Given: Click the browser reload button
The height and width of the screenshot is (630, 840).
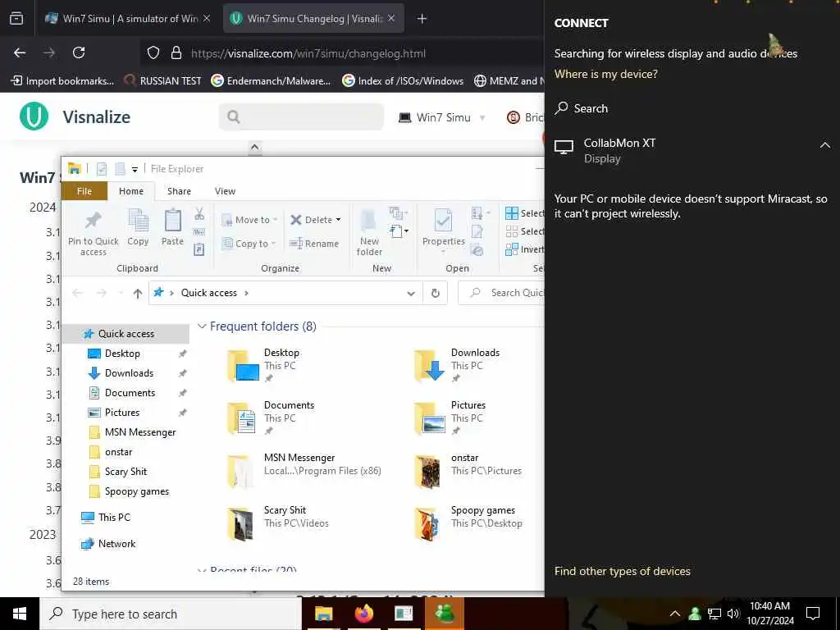Looking at the screenshot, I should [79, 53].
